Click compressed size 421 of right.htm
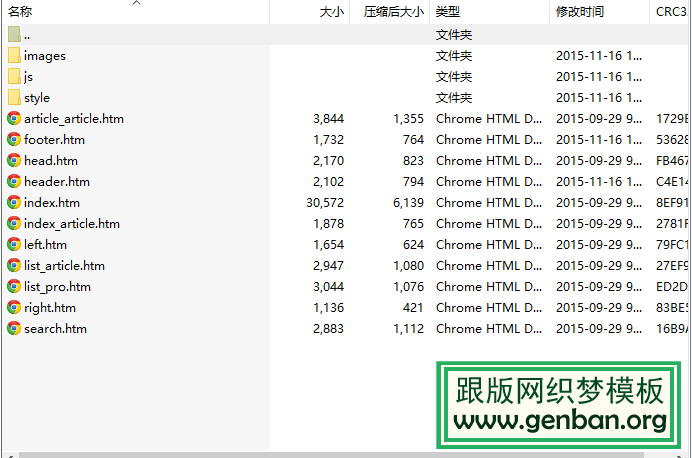The image size is (692, 458). (413, 308)
